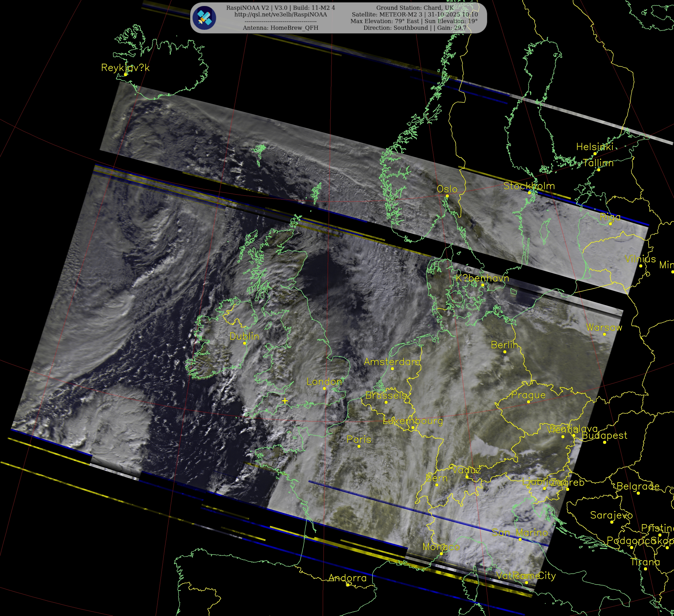Screen dimensions: 674x616
Task: Click the Paris city dot marker
Action: tap(359, 446)
